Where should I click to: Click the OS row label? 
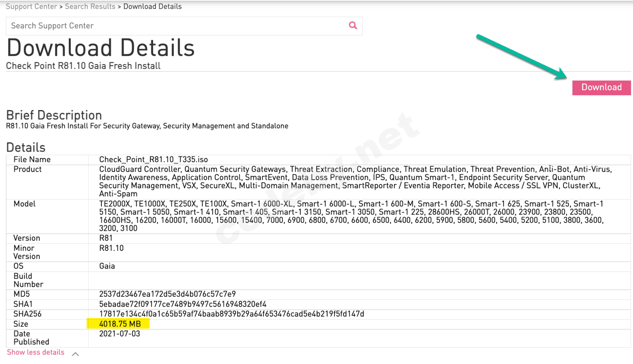[x=18, y=266]
